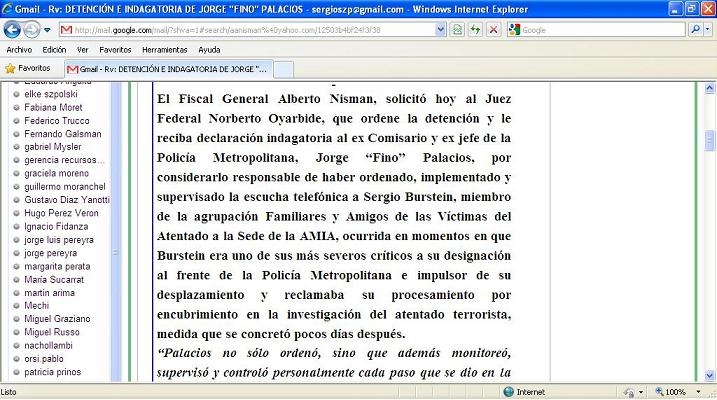
Task: Select contact Mechi
Action: 37,305
